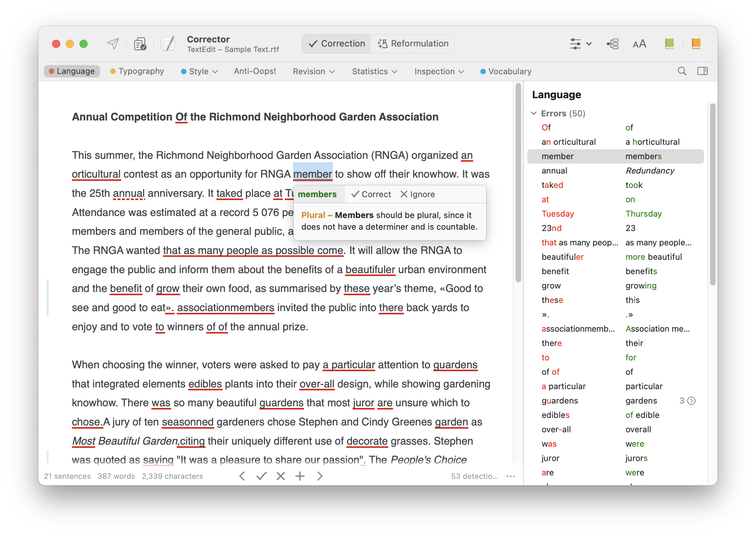Select the 'annual' Redundancy row

click(x=616, y=171)
